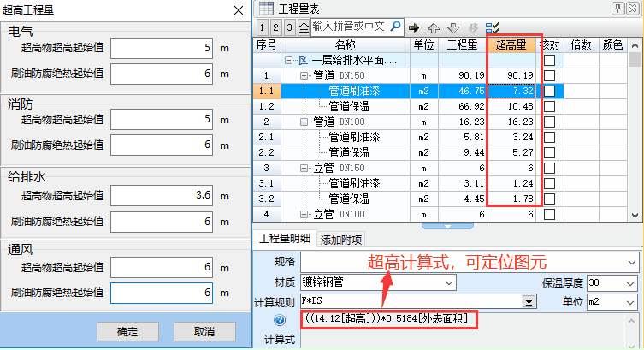Click 给排水 超高物超高起始值 field
The height and width of the screenshot is (350, 644).
(162, 196)
